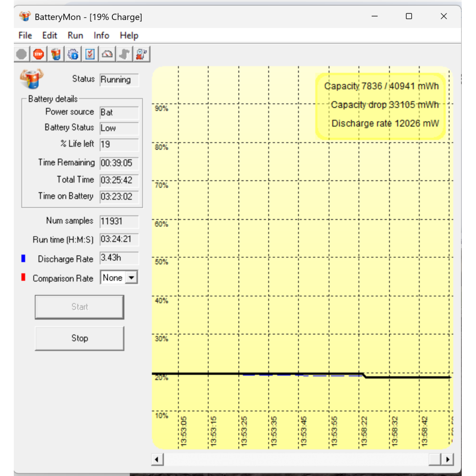Minimize the BatteryMon window
The image size is (476, 476).
pos(375,16)
